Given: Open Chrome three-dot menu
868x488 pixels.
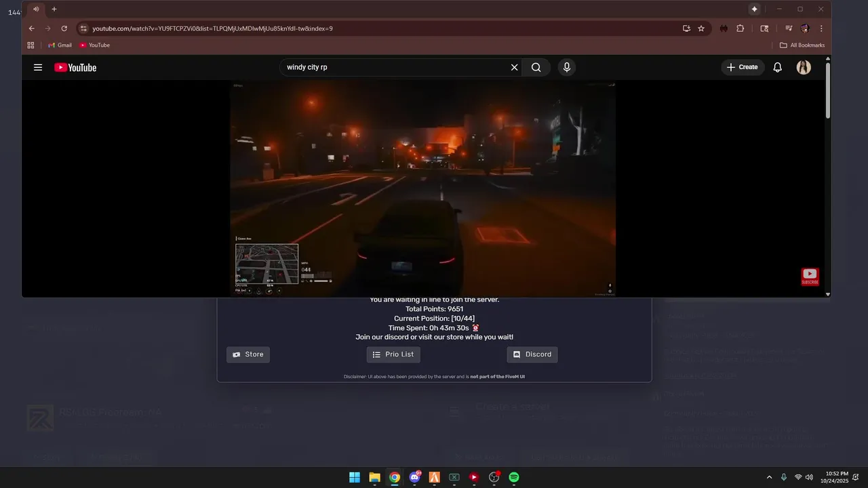Looking at the screenshot, I should [821, 28].
